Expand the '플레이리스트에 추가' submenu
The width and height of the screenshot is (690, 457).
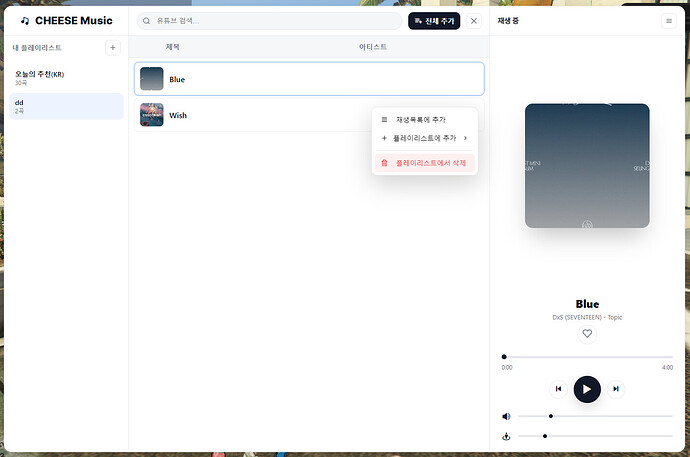pos(425,138)
